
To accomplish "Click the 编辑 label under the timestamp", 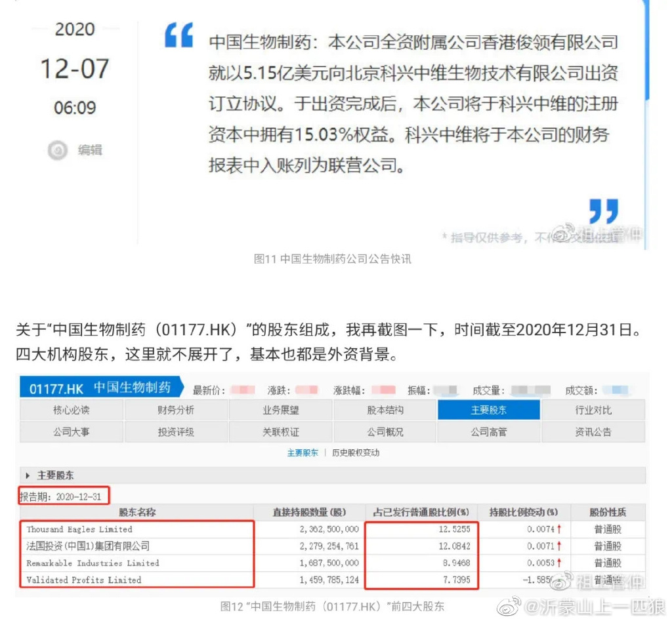I will tap(90, 150).
